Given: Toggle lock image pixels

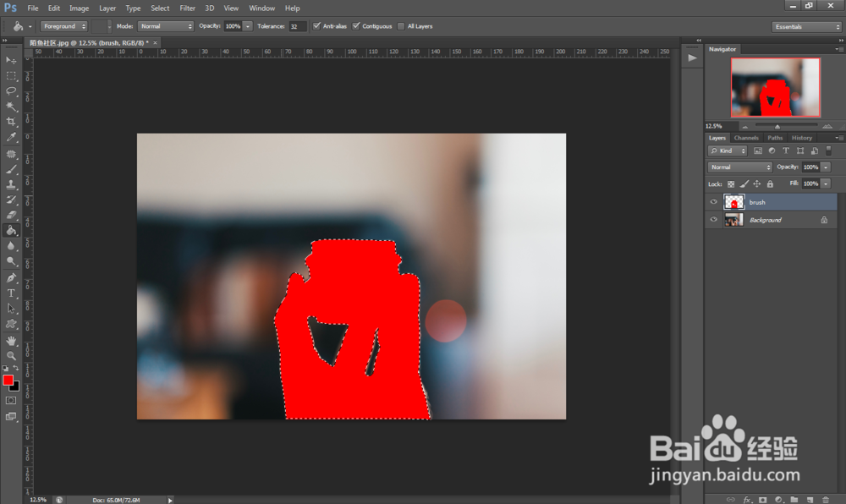Looking at the screenshot, I should click(744, 184).
